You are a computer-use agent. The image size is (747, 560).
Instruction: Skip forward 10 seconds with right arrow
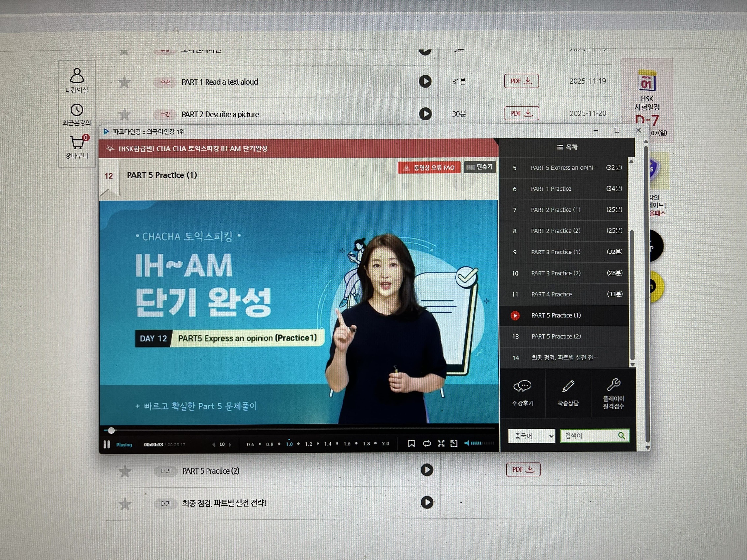click(230, 444)
